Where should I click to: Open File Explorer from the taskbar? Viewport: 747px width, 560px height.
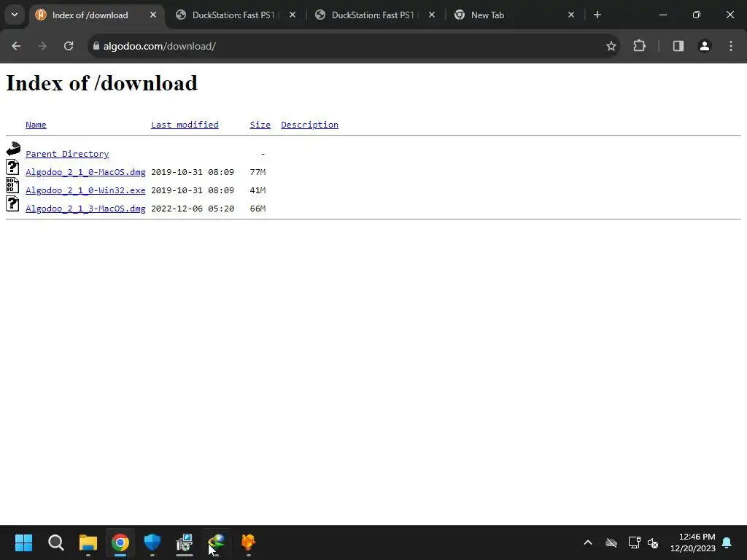coord(88,542)
